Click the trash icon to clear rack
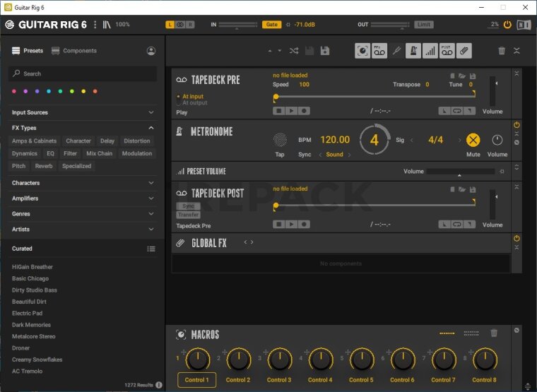 [x=502, y=51]
